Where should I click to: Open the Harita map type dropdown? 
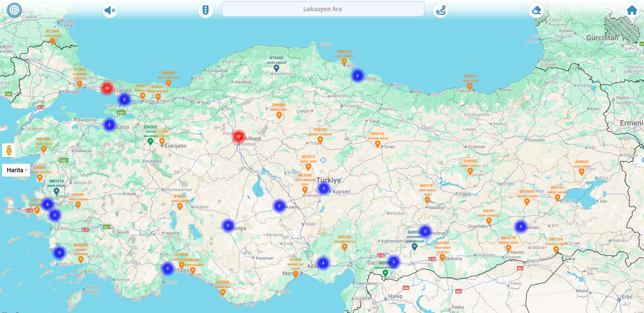(17, 170)
